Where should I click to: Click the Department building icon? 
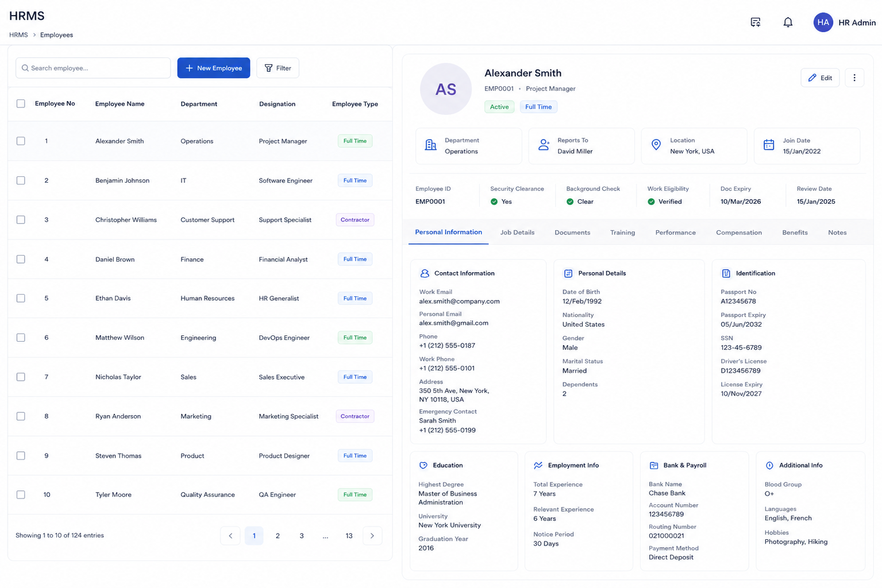coord(430,145)
